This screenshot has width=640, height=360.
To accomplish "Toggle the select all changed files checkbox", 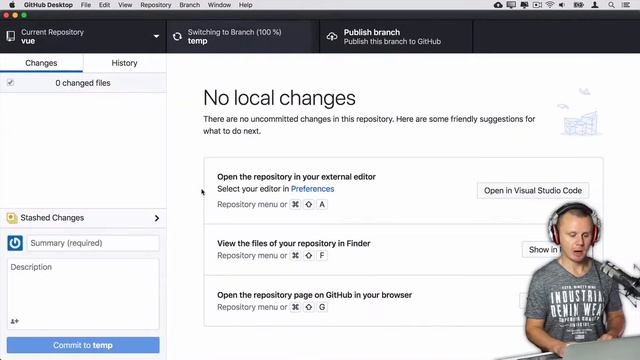I will [11, 82].
